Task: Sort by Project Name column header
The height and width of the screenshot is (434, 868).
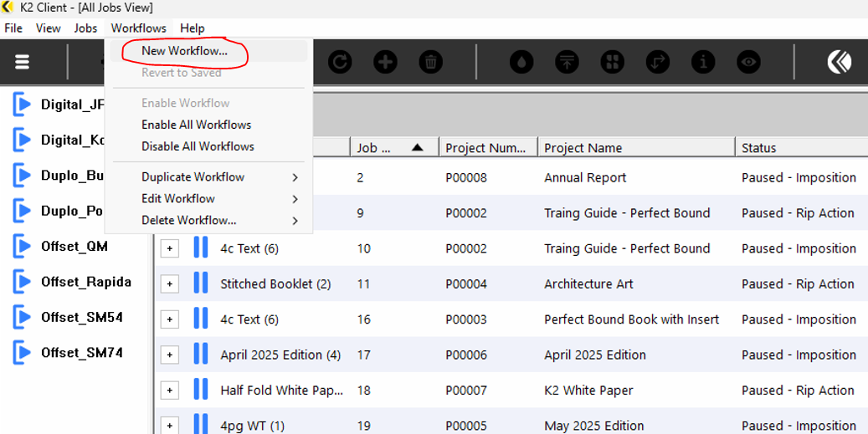Action: click(636, 148)
